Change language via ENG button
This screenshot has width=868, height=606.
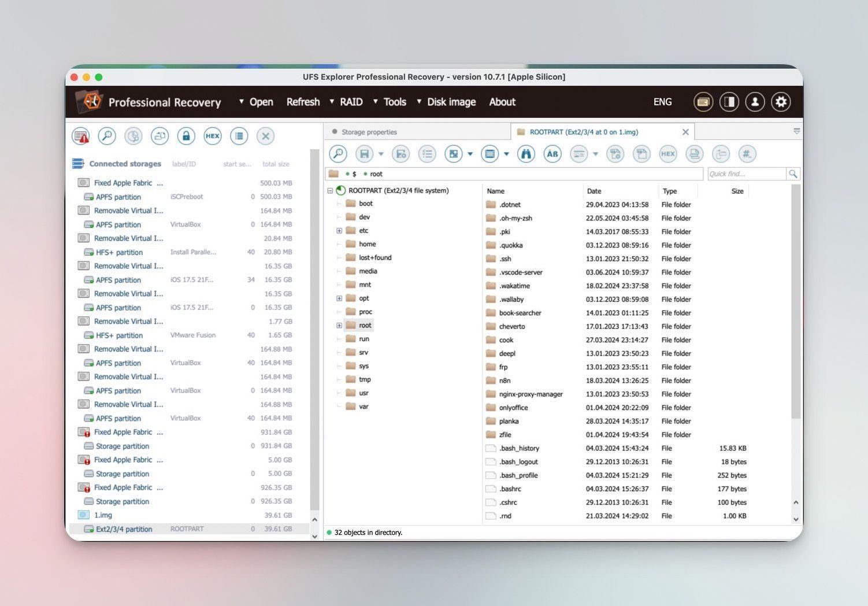click(662, 102)
